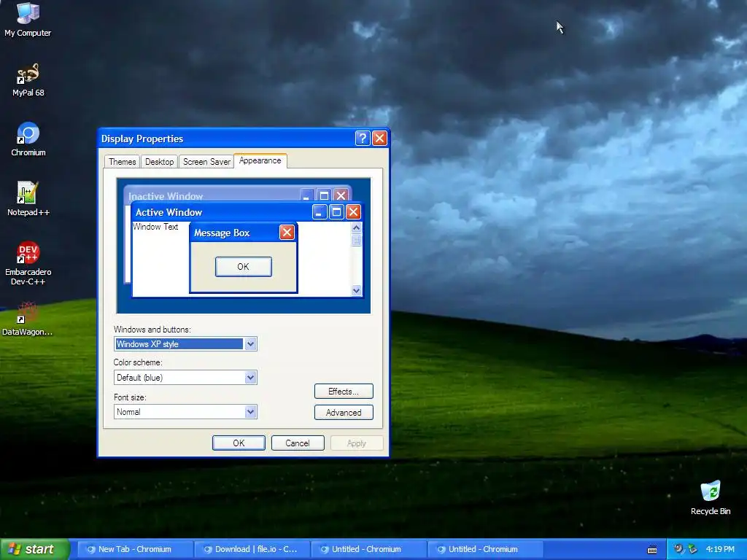Viewport: 747px width, 560px height.
Task: Click the Window Text preview label
Action: pyautogui.click(x=155, y=227)
